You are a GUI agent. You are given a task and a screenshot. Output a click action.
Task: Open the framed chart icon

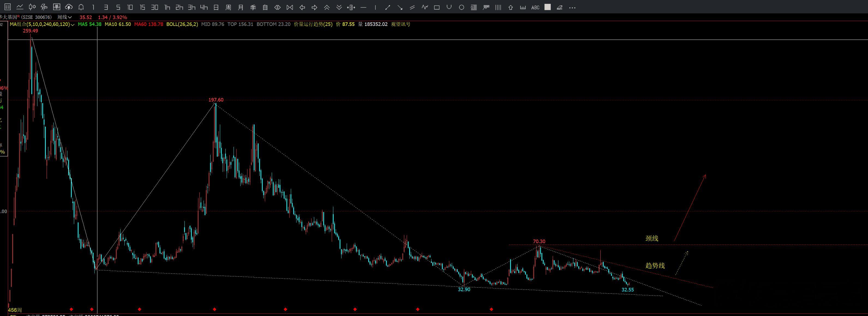click(57, 7)
